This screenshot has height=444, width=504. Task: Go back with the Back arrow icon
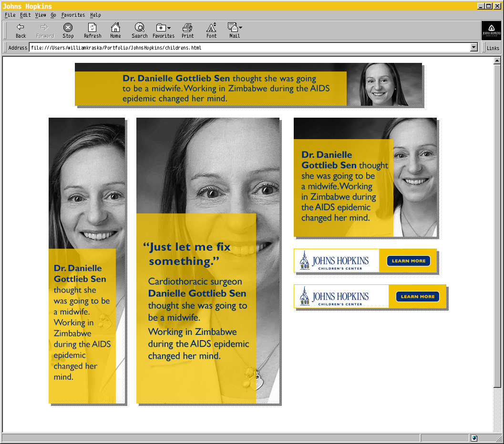click(21, 27)
